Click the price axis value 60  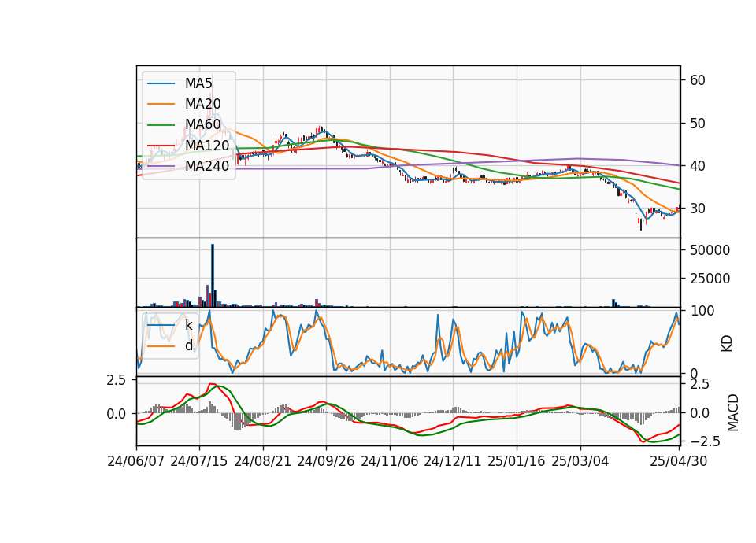click(698, 80)
